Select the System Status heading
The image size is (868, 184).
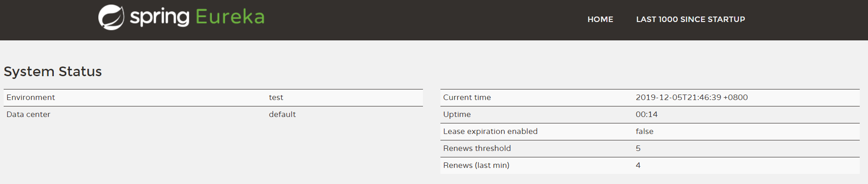(53, 72)
